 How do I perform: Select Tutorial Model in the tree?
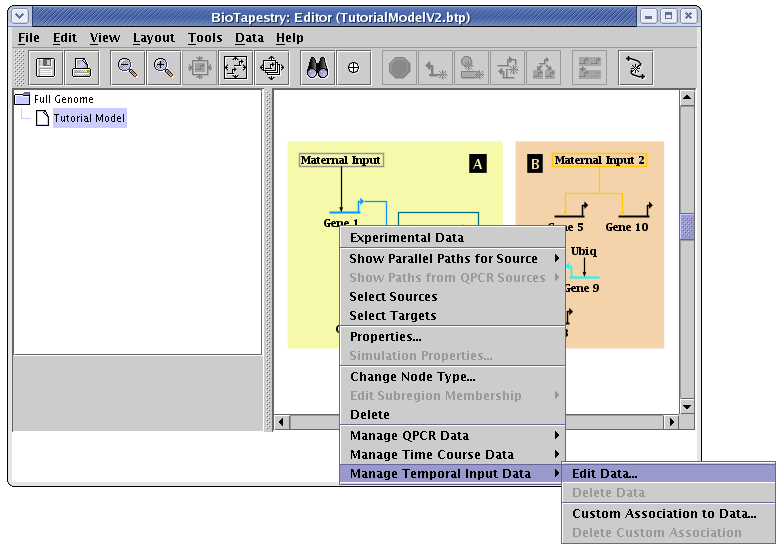89,118
